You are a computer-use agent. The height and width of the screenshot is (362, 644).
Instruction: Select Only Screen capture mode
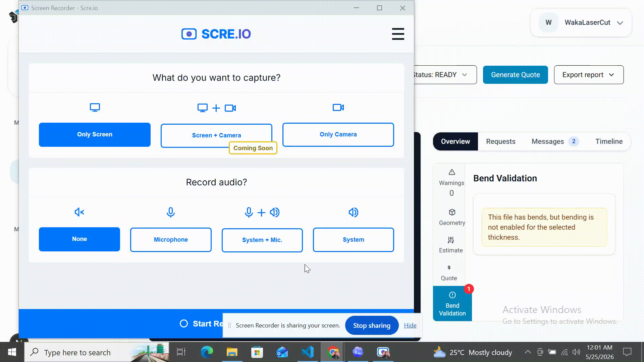point(95,135)
